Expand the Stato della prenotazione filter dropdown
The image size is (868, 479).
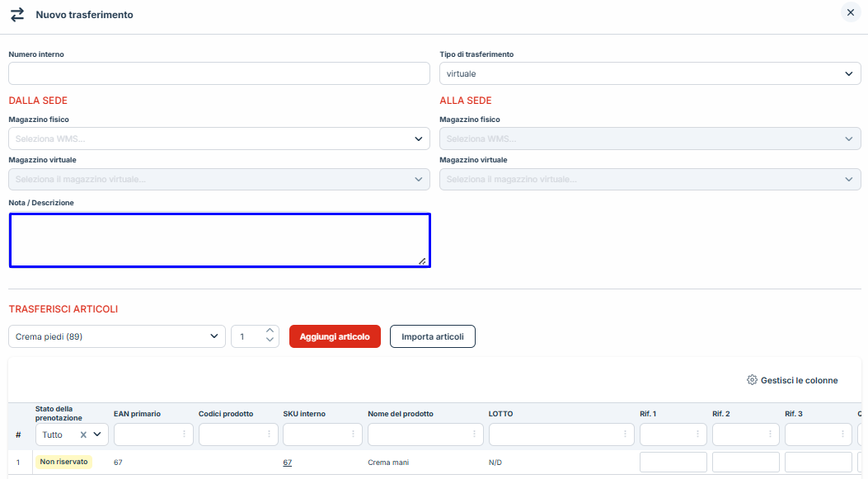pos(98,434)
